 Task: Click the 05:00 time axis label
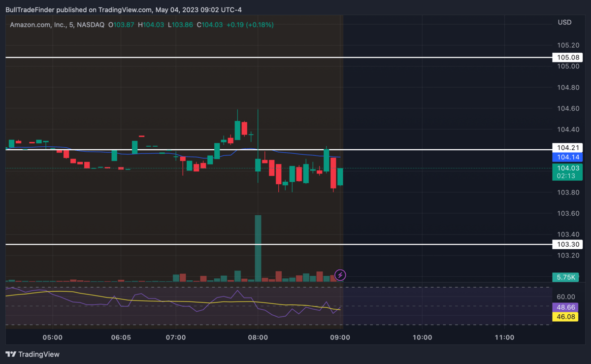(x=53, y=337)
